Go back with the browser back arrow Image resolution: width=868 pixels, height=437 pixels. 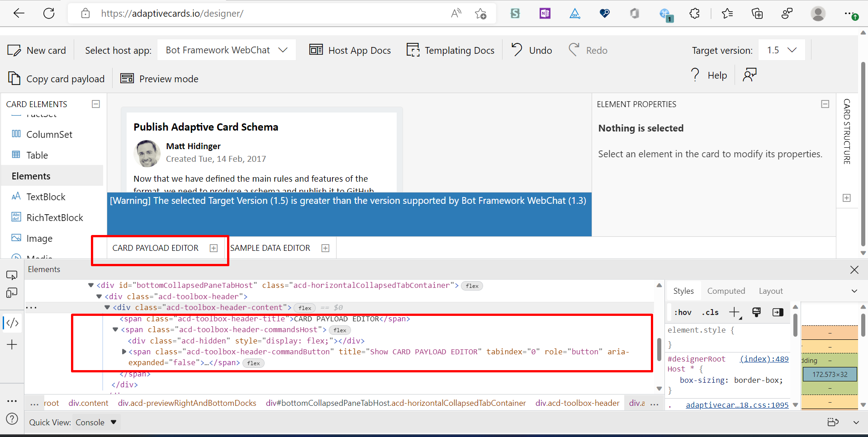(19, 14)
